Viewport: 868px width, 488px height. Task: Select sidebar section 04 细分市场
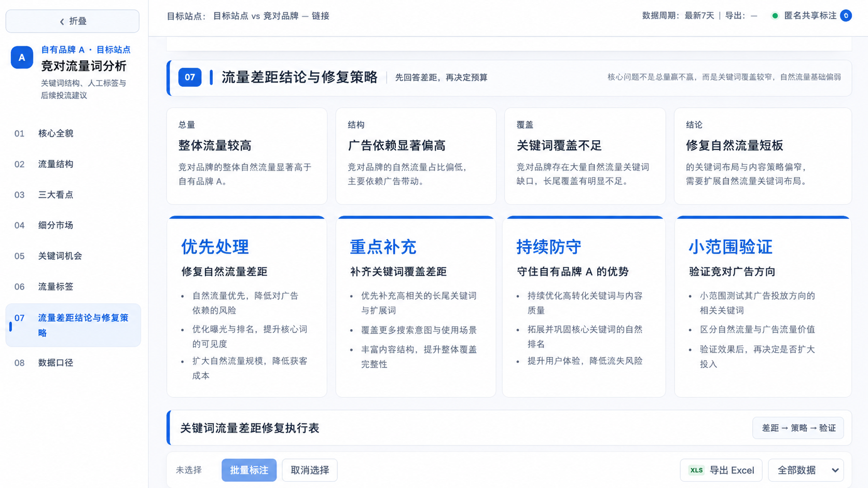pos(73,225)
